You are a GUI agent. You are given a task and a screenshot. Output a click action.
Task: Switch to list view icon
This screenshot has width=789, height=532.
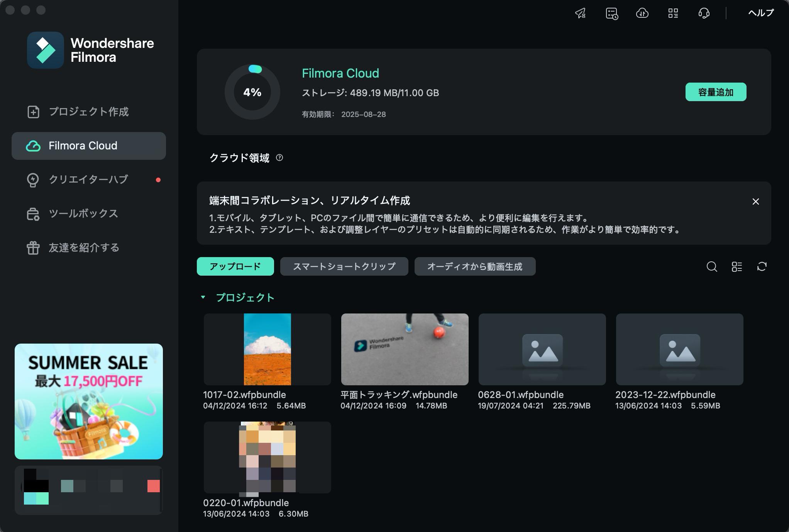pos(737,266)
